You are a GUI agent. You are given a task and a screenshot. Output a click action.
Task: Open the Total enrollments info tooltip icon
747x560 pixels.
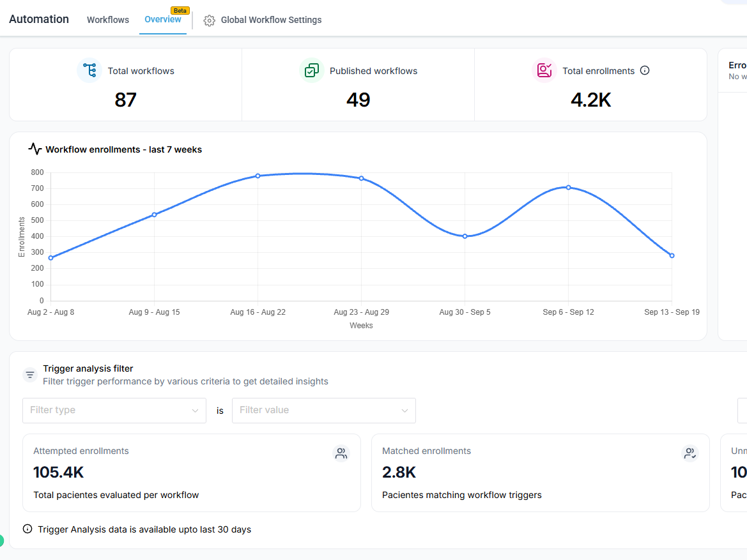click(645, 70)
